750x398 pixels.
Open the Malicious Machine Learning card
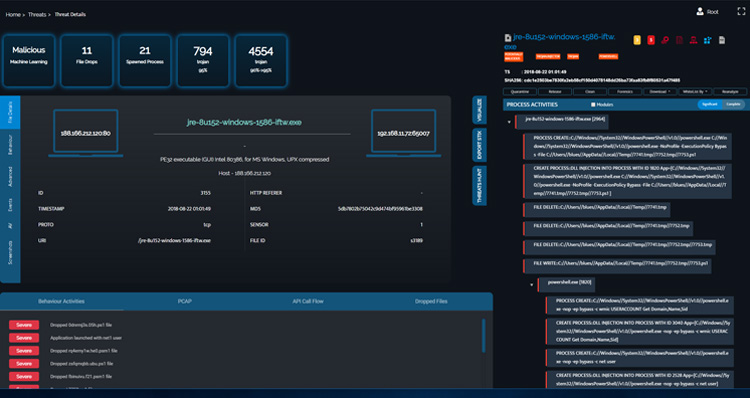(29, 61)
